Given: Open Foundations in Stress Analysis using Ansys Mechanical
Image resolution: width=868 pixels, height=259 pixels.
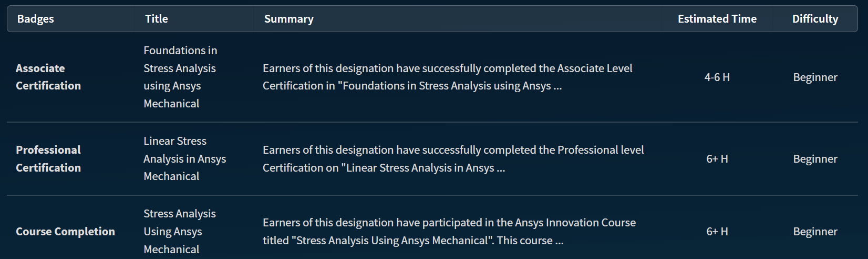Looking at the screenshot, I should pos(180,77).
